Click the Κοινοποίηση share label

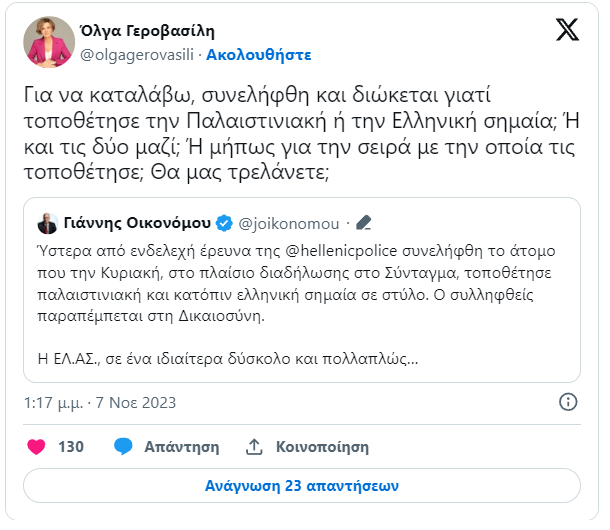pos(322,447)
